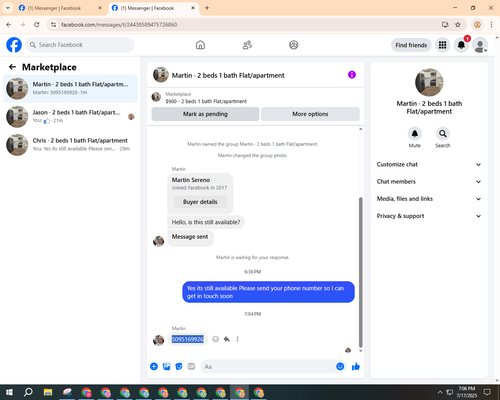
Task: Open the Facebook menu grid icon
Action: click(442, 45)
